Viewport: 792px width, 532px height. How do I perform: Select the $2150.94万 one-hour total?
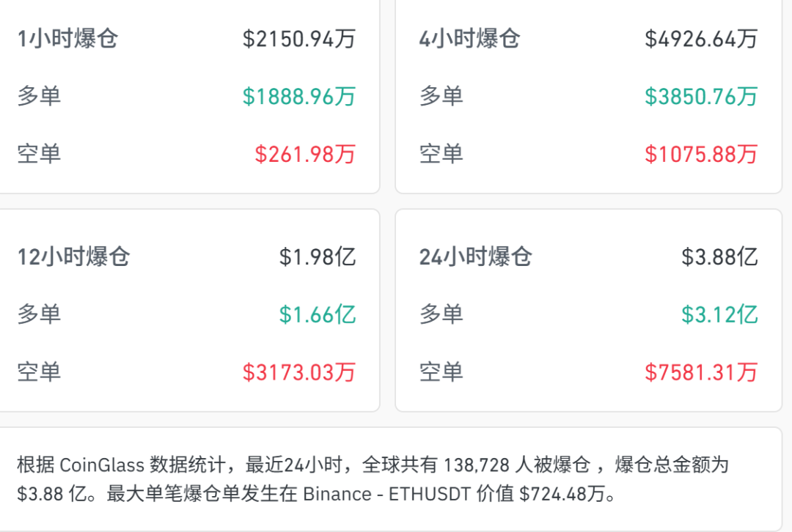tap(299, 39)
